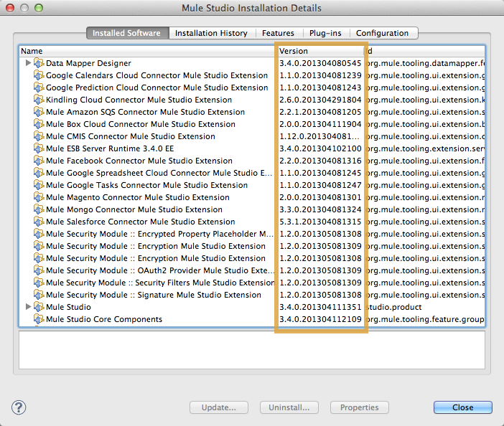Switch to the Features tab
The image size is (504, 426).
278,33
